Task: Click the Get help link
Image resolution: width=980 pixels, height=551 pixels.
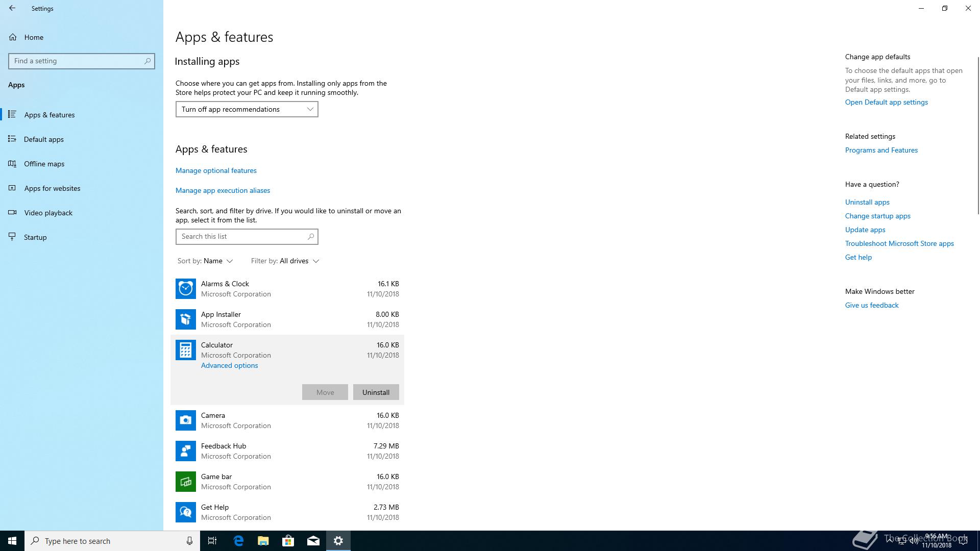Action: 859,258
